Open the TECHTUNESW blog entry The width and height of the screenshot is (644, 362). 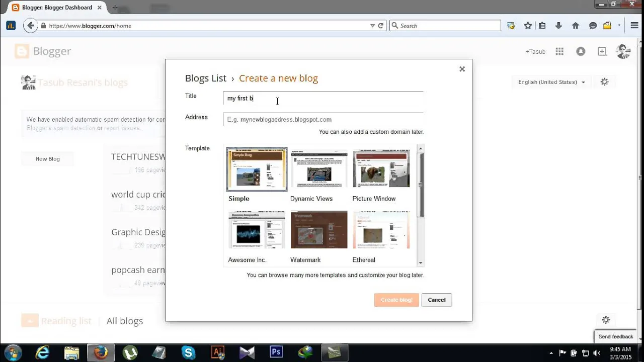click(x=138, y=157)
